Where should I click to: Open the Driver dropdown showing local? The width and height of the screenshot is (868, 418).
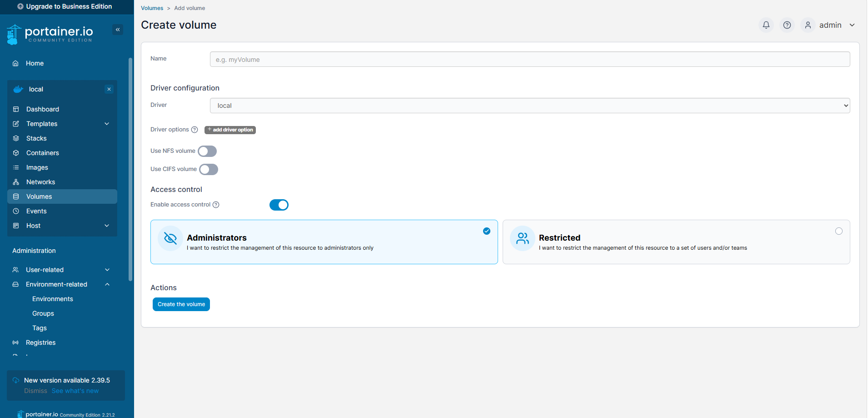530,106
